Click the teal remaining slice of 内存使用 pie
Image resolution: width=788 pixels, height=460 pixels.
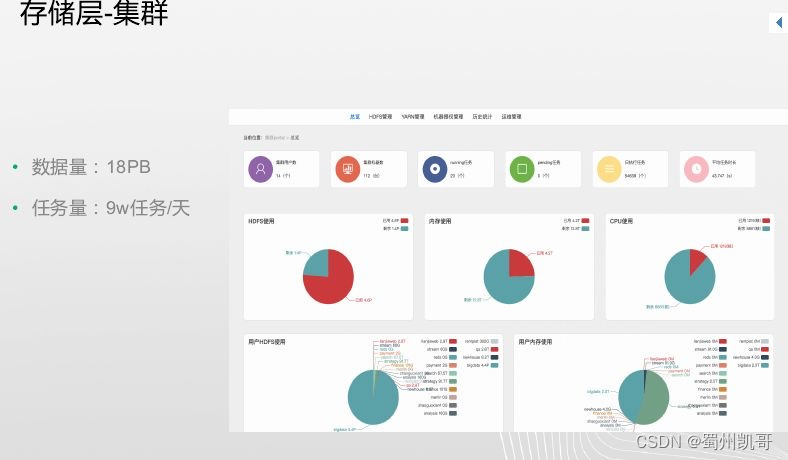pos(503,284)
